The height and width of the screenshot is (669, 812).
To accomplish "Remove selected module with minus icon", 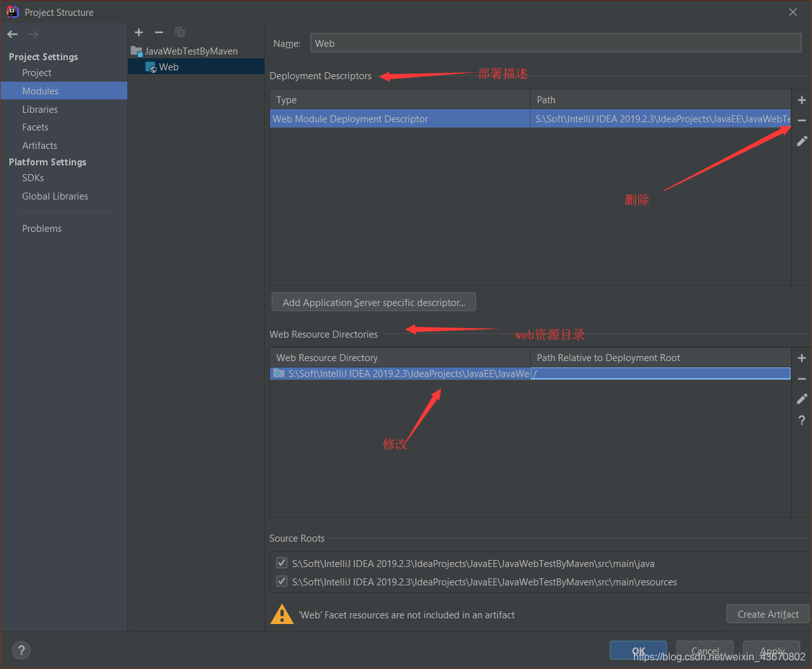I will coord(159,32).
